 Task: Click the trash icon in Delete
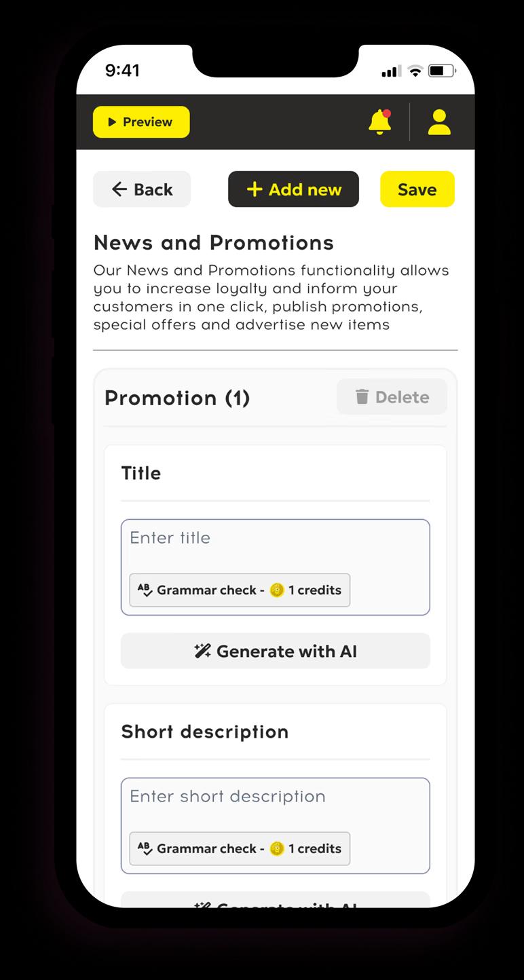[362, 397]
